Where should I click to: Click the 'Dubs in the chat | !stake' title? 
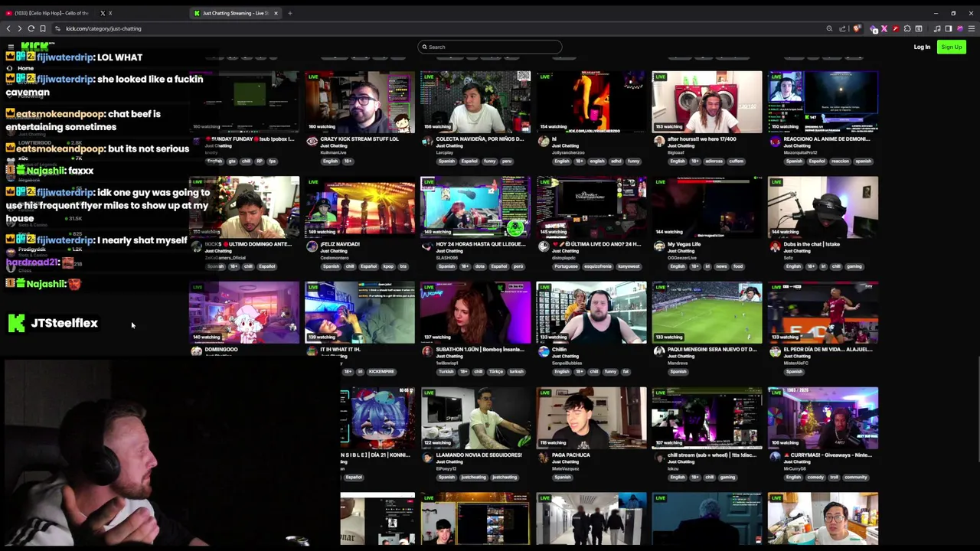coord(812,244)
